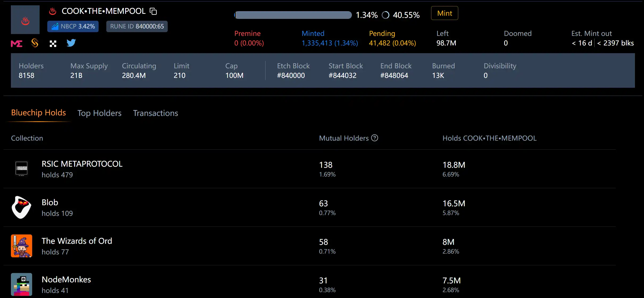Click the 'holds 41' text
Screen dimensions: 644x298
(x=55, y=291)
